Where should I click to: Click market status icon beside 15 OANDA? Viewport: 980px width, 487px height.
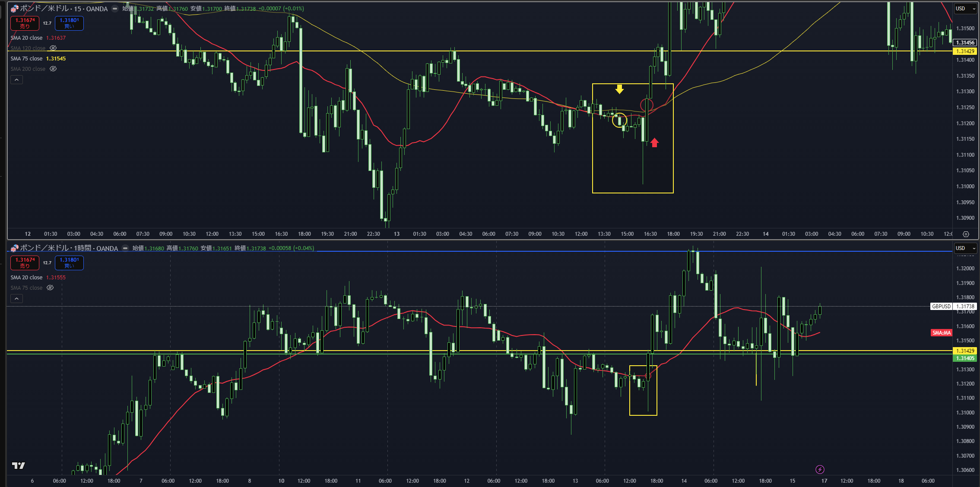tap(115, 9)
